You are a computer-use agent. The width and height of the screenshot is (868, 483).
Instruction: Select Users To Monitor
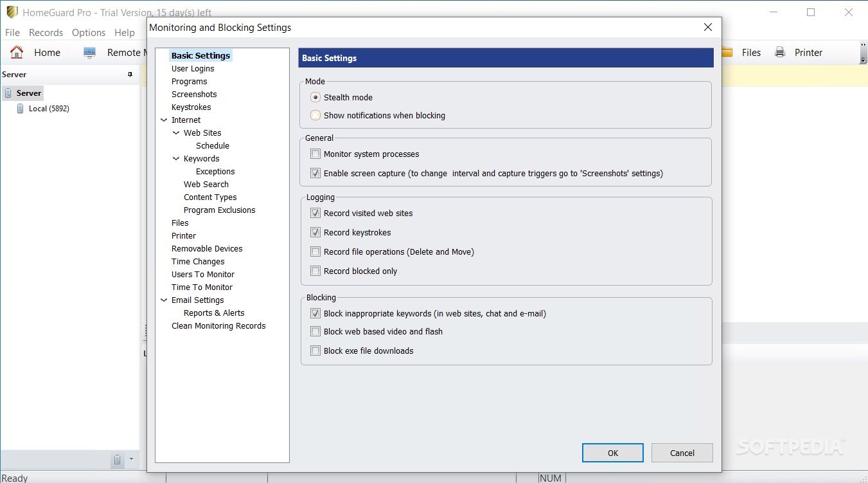tap(203, 275)
